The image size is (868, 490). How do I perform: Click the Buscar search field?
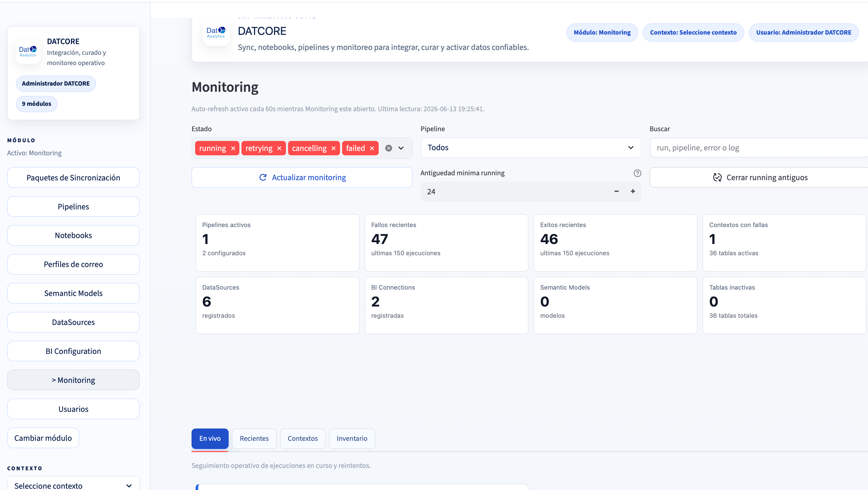(759, 147)
